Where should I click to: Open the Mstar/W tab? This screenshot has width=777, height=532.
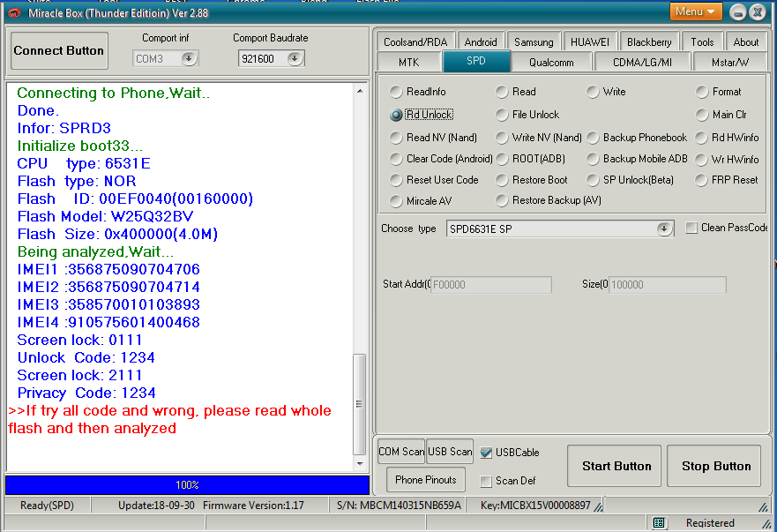click(730, 62)
